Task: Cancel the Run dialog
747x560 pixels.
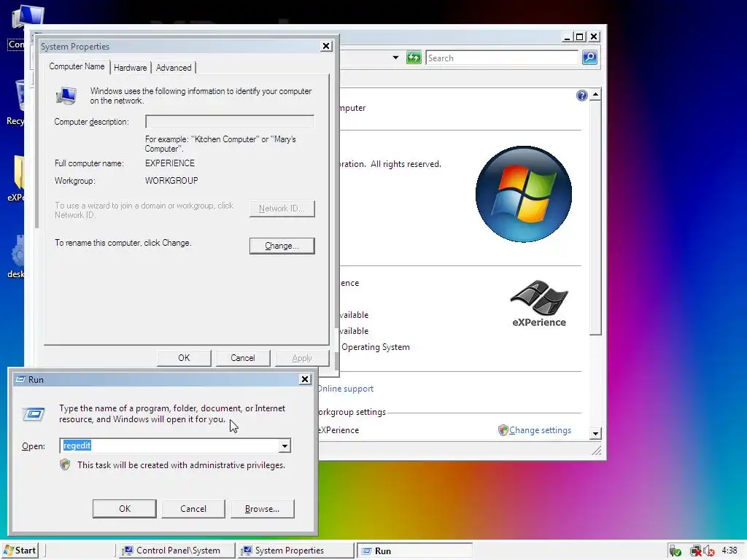Action: [x=193, y=508]
